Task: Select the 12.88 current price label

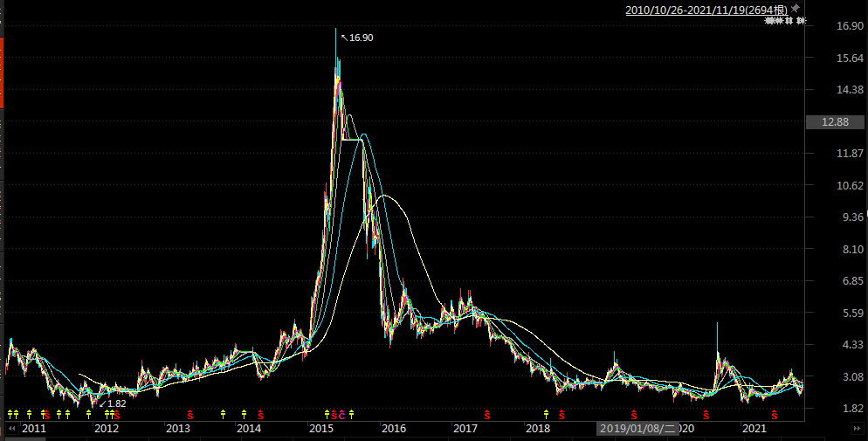Action: pyautogui.click(x=836, y=122)
